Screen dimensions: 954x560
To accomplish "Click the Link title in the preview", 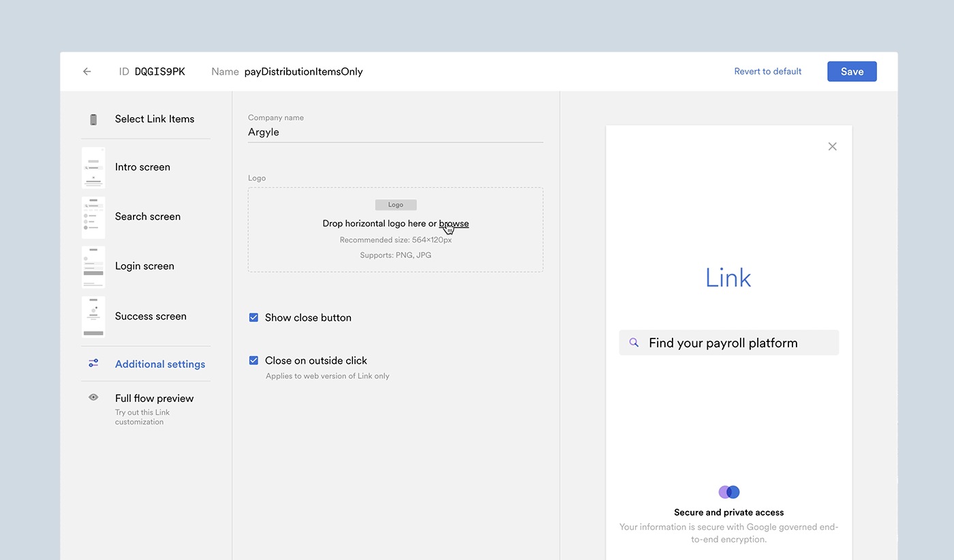I will point(728,278).
